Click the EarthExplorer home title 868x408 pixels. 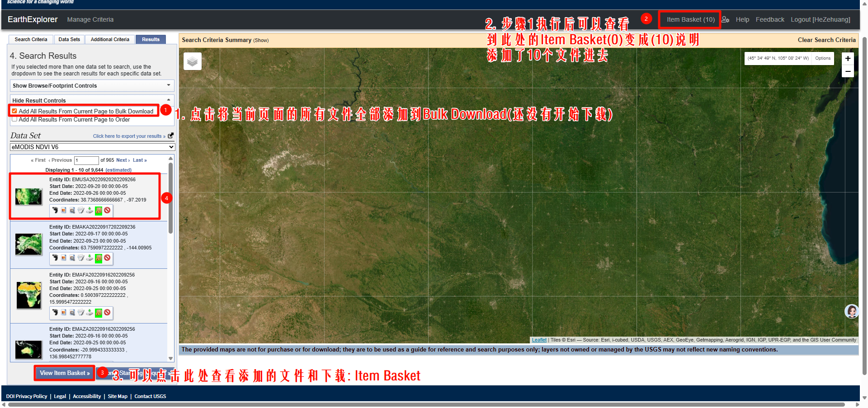point(33,19)
